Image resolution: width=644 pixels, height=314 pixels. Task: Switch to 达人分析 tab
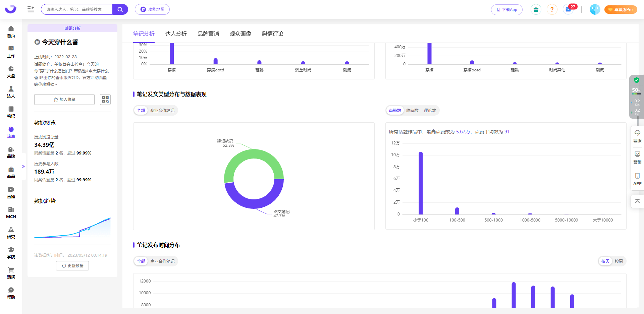click(x=176, y=34)
